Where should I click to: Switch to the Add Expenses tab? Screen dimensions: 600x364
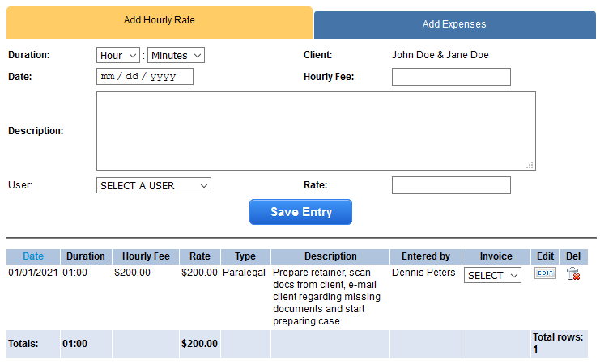coord(454,24)
